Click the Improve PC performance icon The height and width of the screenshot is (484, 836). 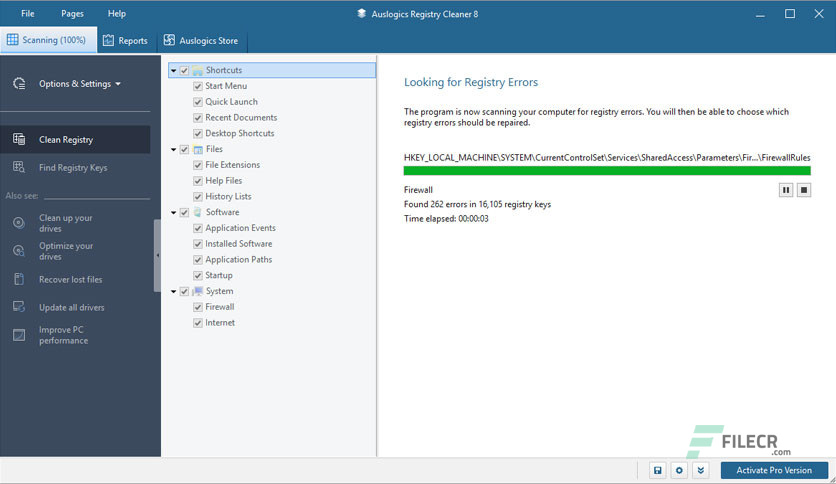(x=19, y=335)
